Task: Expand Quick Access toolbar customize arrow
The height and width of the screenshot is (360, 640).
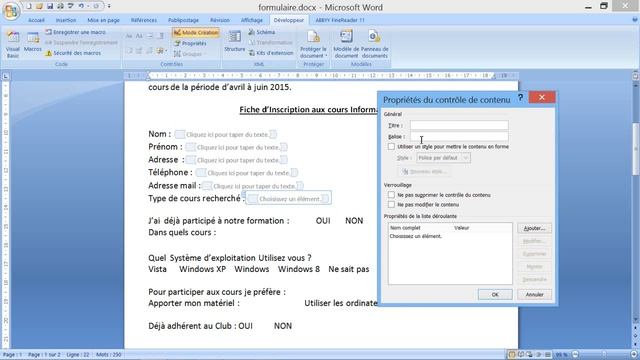Action: 109,6
